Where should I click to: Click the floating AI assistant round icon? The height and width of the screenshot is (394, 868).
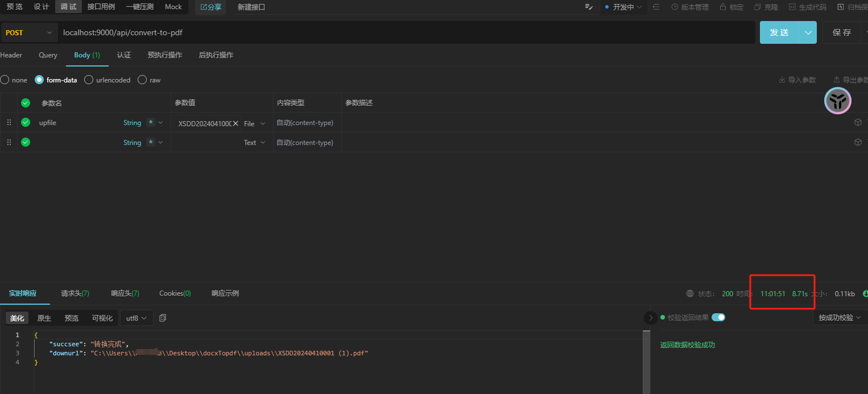pos(837,101)
